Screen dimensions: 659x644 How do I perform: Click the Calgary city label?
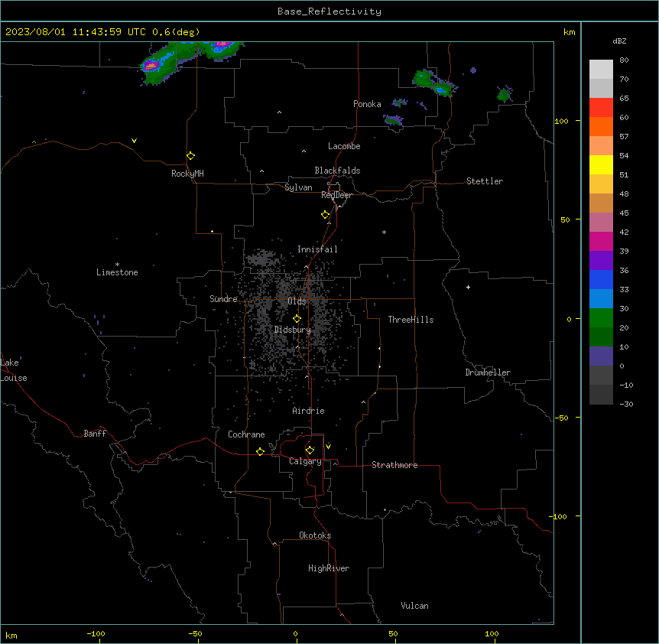(x=306, y=461)
